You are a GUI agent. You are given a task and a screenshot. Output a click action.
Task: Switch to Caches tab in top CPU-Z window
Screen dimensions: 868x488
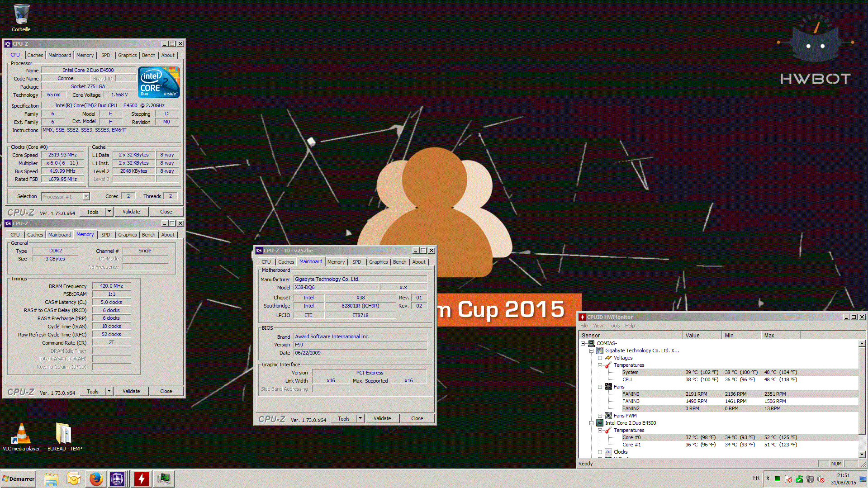pos(35,55)
